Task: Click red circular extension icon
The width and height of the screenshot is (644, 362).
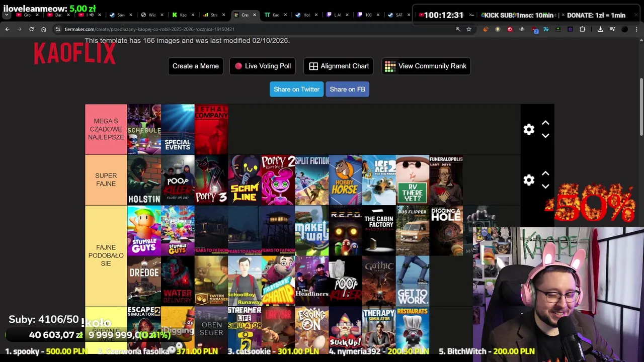Action: (x=510, y=29)
